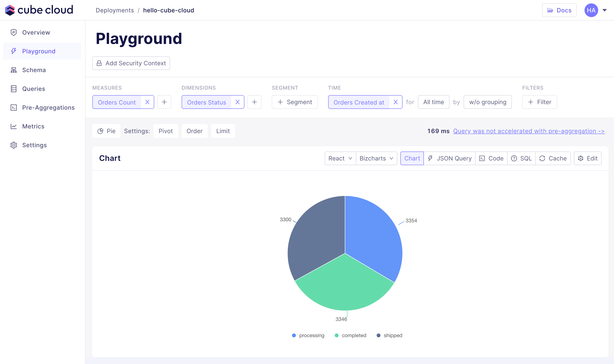Follow the pre-aggregation query link
This screenshot has width=614, height=364.
coord(529,131)
